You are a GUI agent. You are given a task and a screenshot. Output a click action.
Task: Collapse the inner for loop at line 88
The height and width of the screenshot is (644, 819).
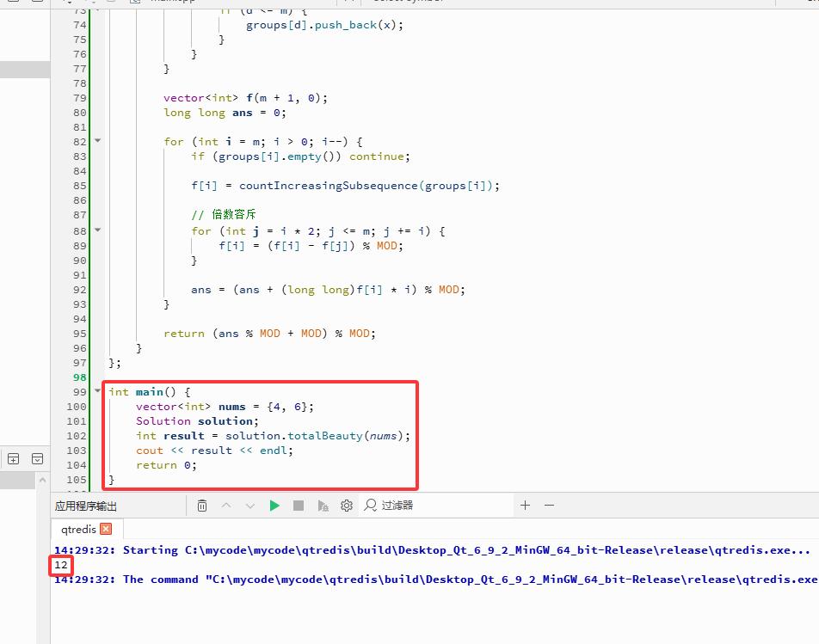click(97, 230)
